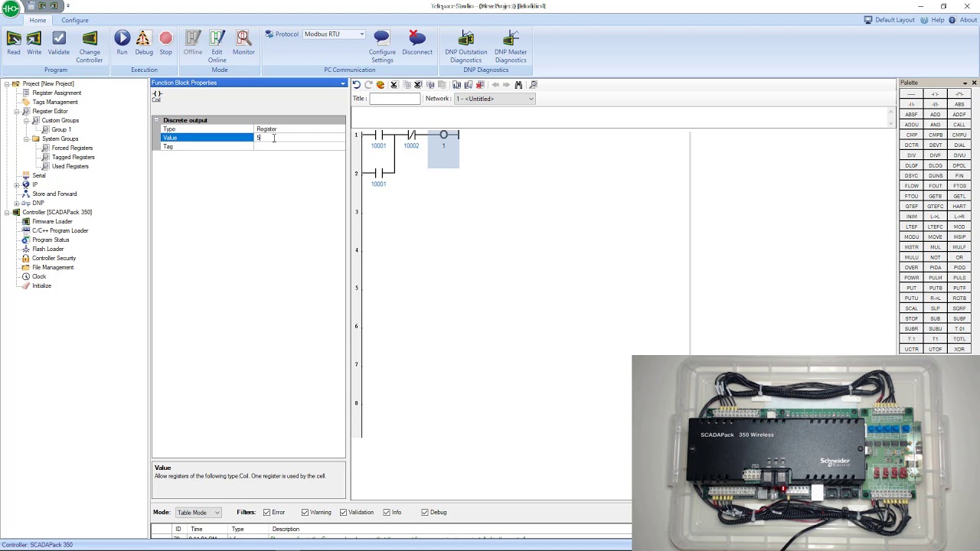Click the red Stop icon
Viewport: 980px width, 551px height.
click(x=166, y=39)
